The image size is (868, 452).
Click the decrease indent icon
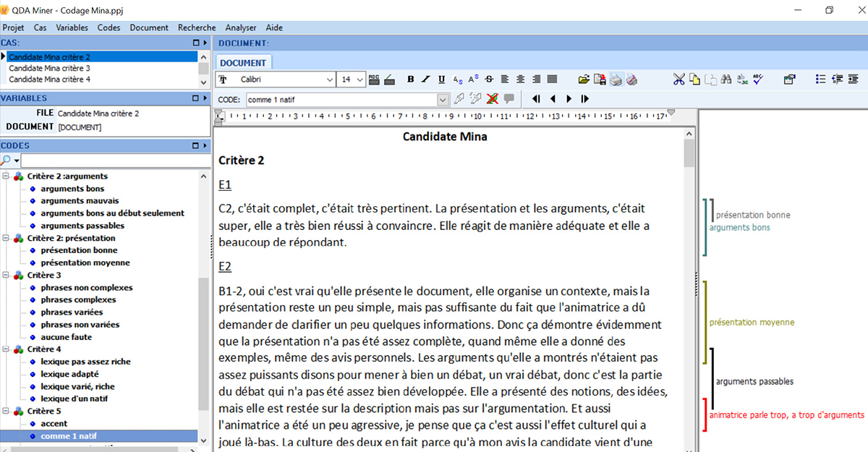pos(838,80)
